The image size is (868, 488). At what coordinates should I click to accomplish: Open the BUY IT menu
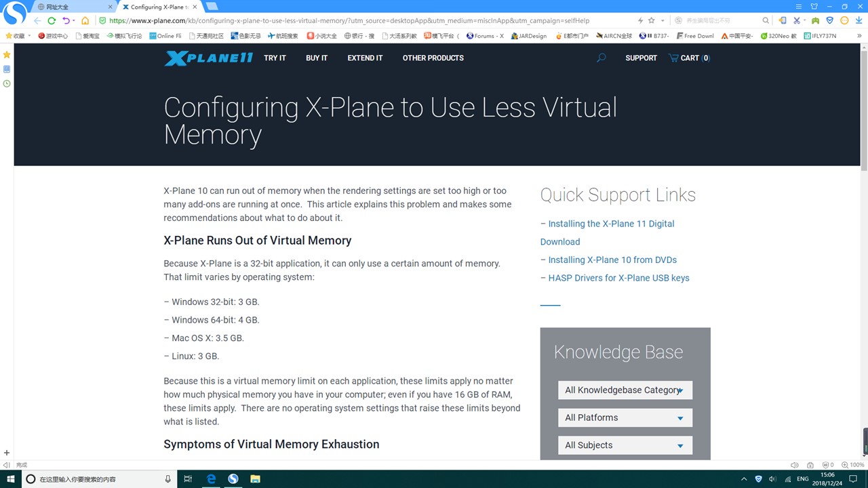(317, 58)
